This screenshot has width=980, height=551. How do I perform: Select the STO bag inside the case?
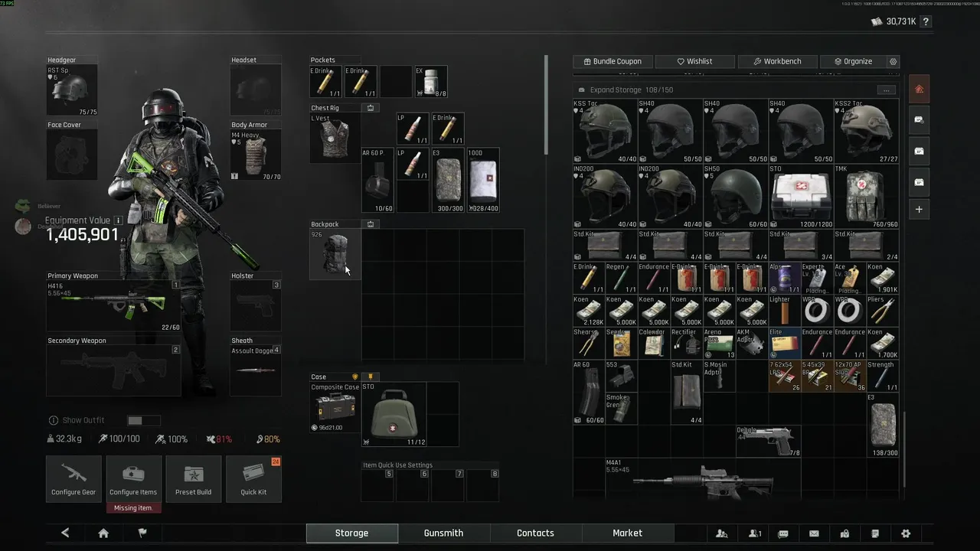point(394,414)
